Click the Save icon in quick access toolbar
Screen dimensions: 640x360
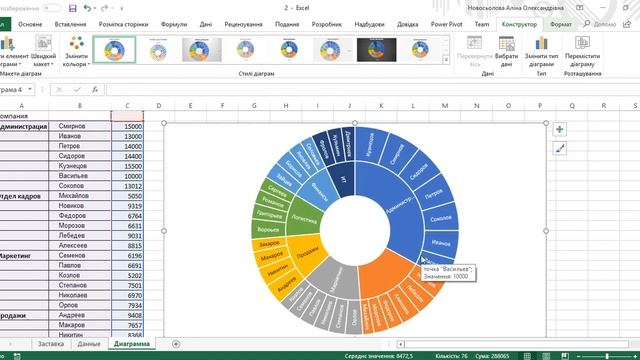click(73, 8)
